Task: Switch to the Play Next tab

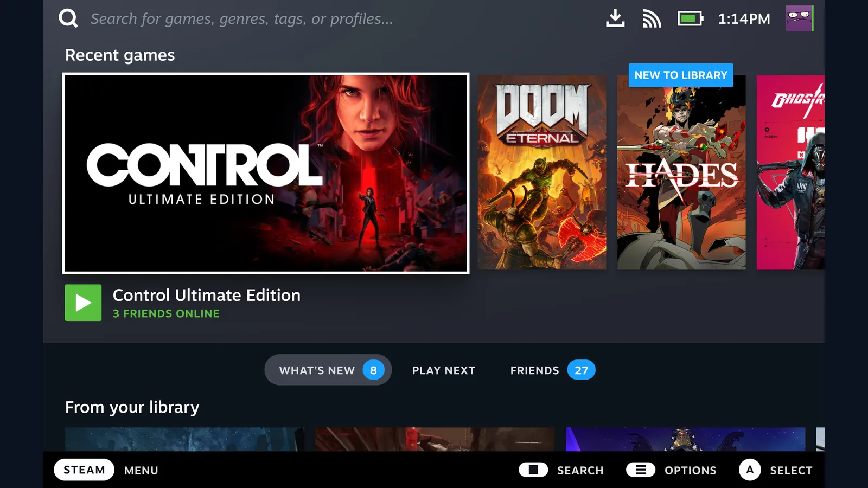Action: [x=444, y=370]
